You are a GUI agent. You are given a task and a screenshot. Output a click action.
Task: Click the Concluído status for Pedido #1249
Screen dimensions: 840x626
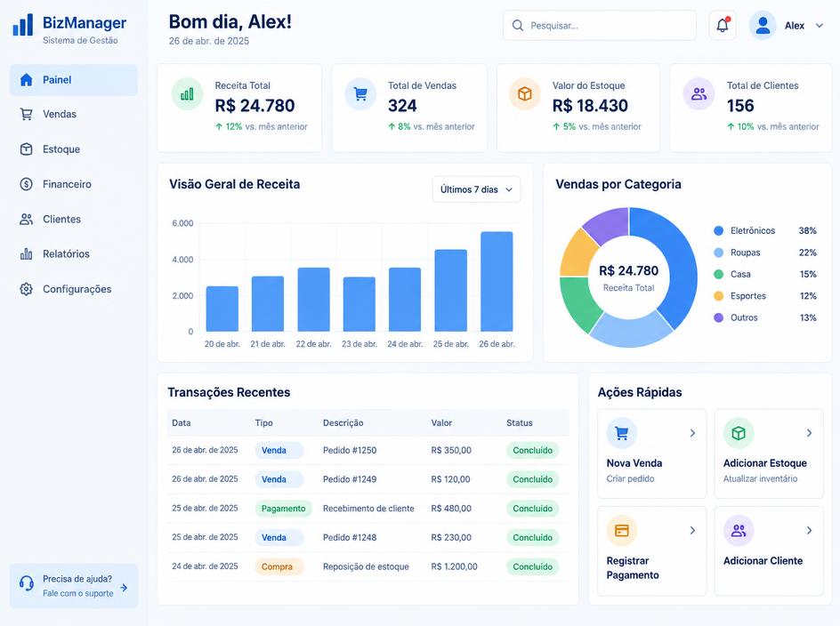tap(532, 479)
